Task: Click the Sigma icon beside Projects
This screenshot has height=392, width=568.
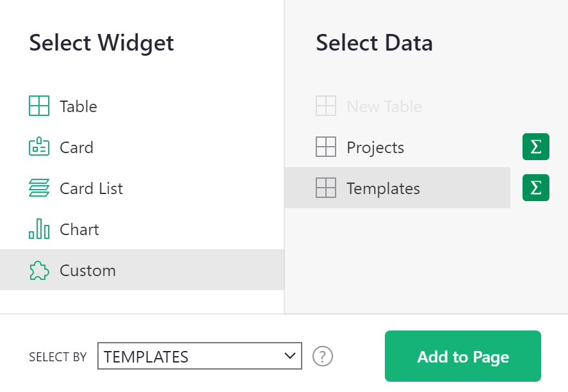Action: [535, 147]
